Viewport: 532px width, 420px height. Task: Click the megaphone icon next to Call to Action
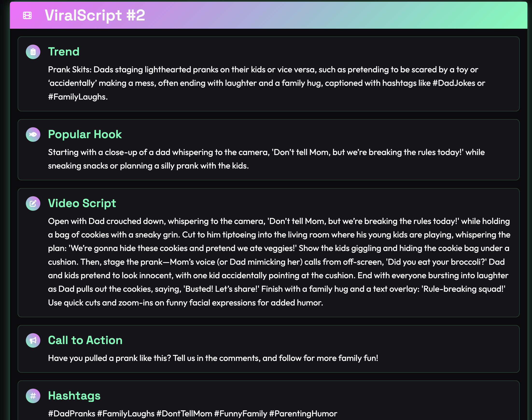point(34,341)
